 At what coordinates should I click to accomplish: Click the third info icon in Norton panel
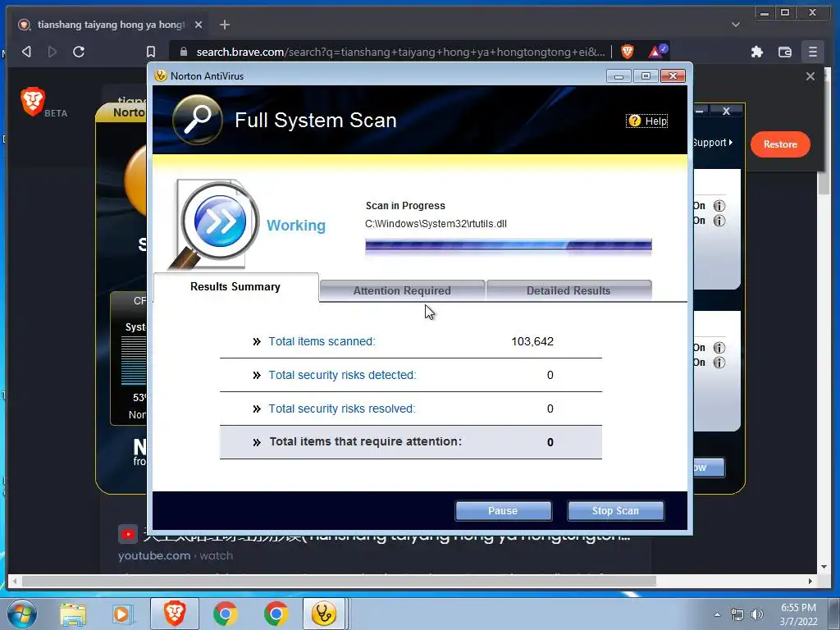(x=719, y=348)
